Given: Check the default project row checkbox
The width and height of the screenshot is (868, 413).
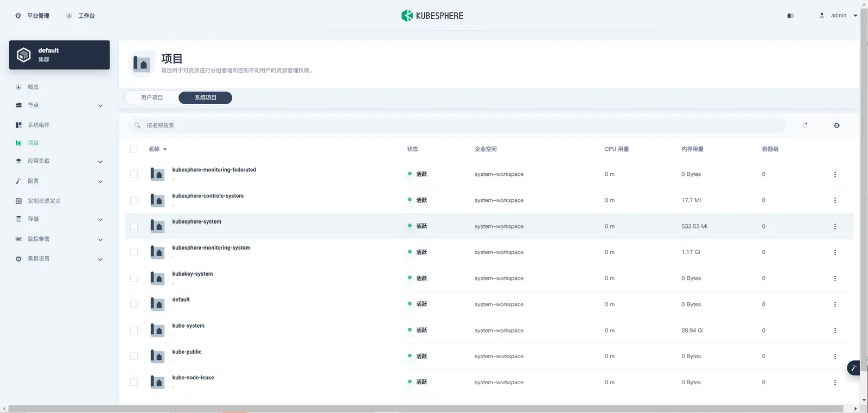Looking at the screenshot, I should [x=134, y=304].
